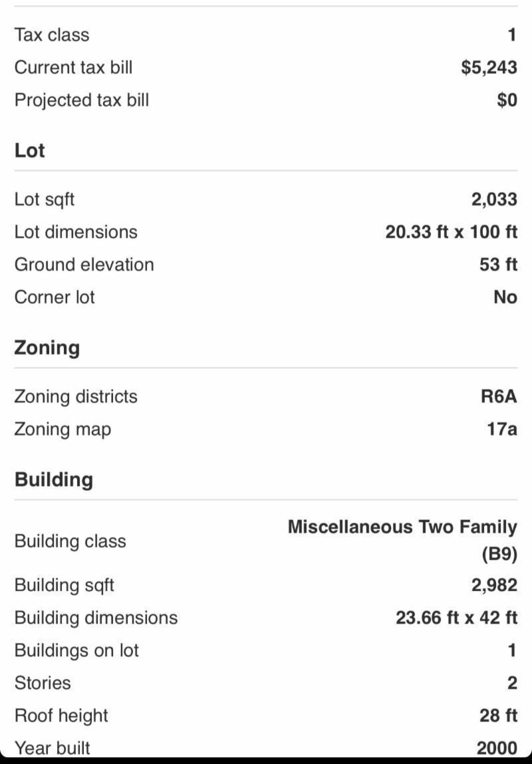
Task: Click the lot dimensions value 20.33 ft x 100 ft
Action: point(451,232)
